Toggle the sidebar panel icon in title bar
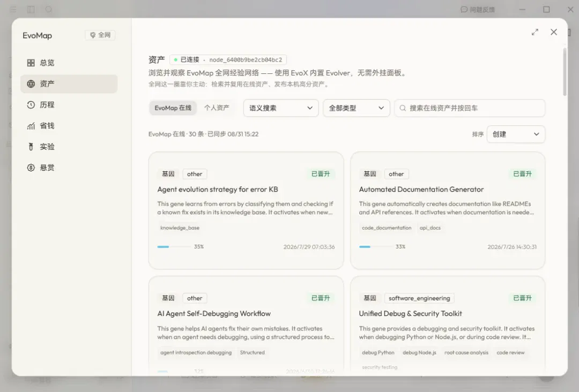 point(31,10)
